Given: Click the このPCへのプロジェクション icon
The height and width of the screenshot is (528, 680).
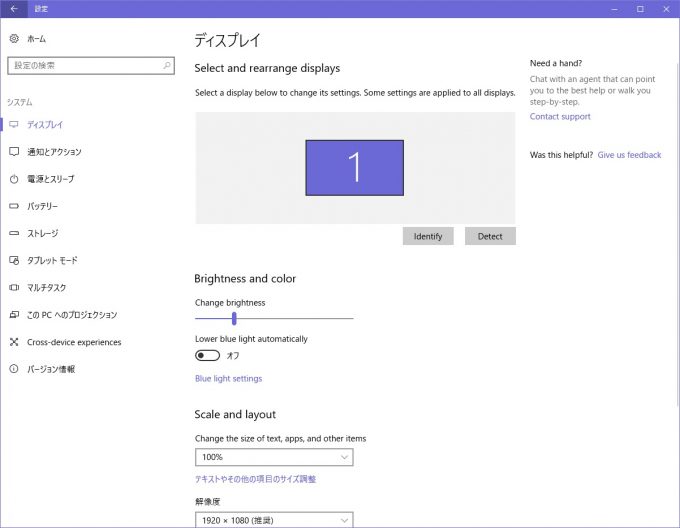Looking at the screenshot, I should tap(14, 315).
